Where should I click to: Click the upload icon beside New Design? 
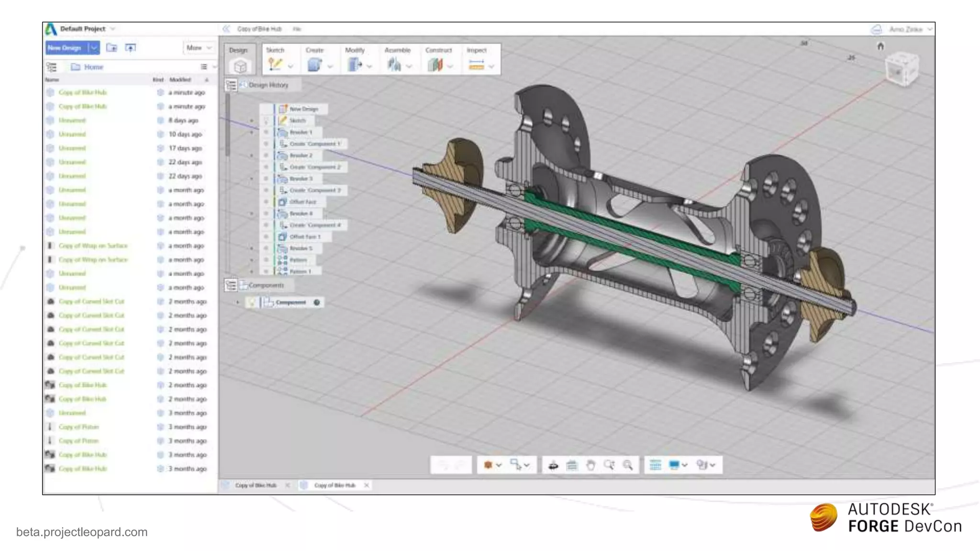tap(130, 48)
